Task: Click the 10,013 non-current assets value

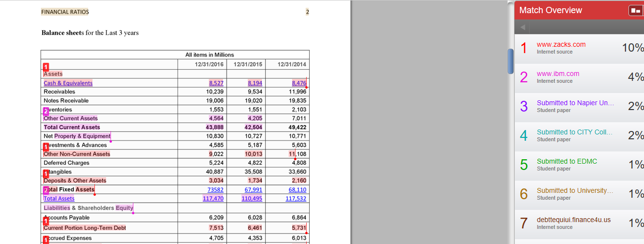Action: click(x=253, y=154)
